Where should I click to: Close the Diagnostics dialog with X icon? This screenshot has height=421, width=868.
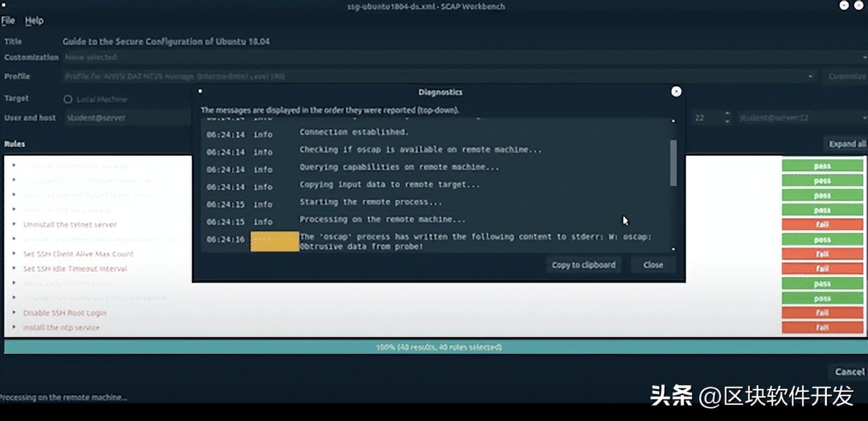point(676,92)
